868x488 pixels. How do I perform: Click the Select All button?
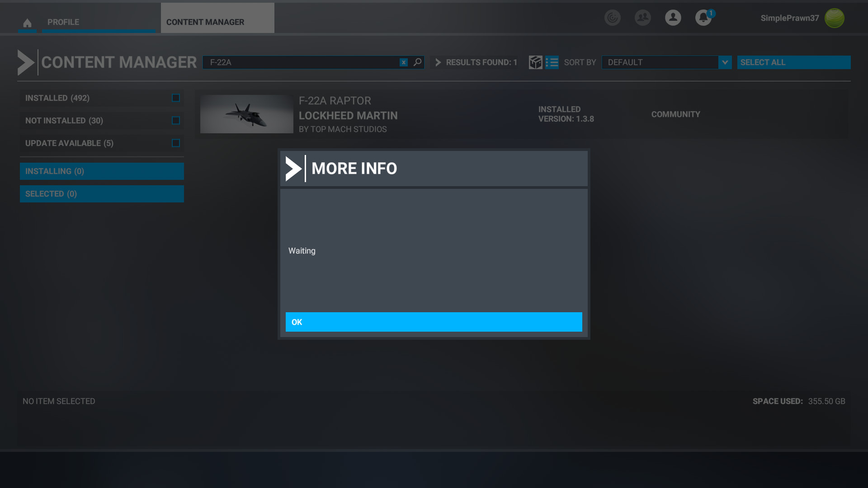793,62
